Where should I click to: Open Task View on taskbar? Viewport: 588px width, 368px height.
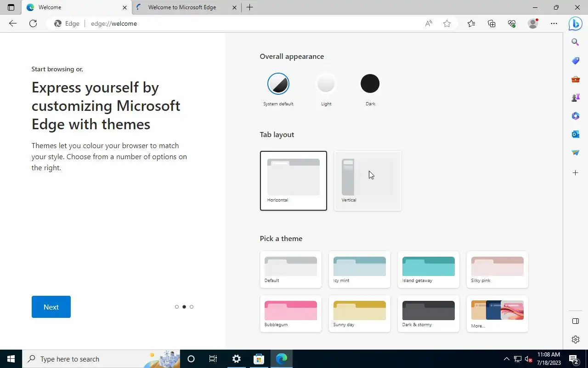click(x=213, y=359)
